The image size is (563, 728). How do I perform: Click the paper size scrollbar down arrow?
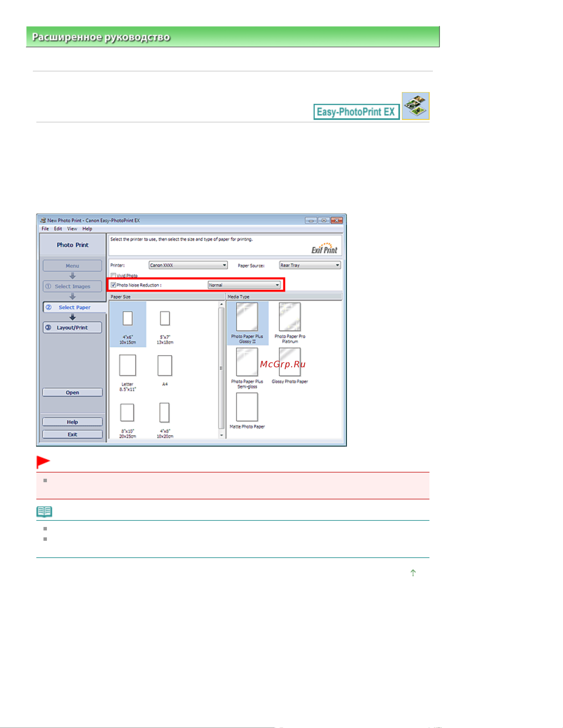tap(221, 435)
